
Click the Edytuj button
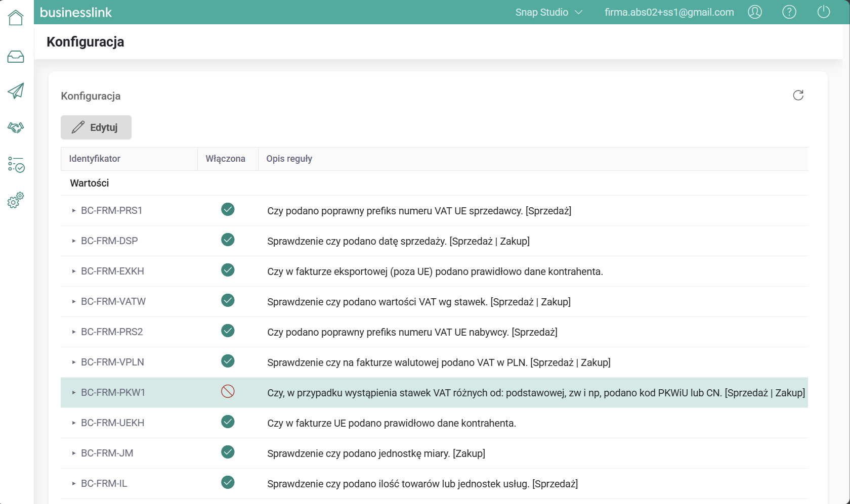coord(96,127)
